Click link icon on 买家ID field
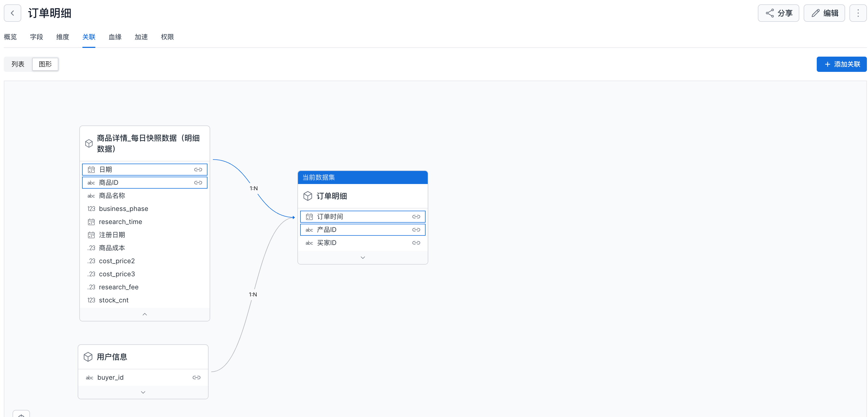868x417 pixels. [416, 243]
